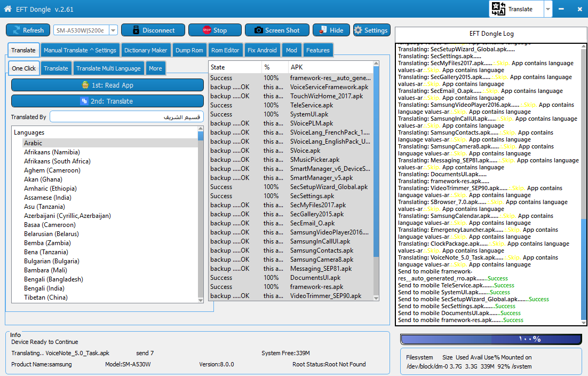Screen dimensions: 588x376
Task: Select Asu (Tanzania) language
Action: (44, 206)
